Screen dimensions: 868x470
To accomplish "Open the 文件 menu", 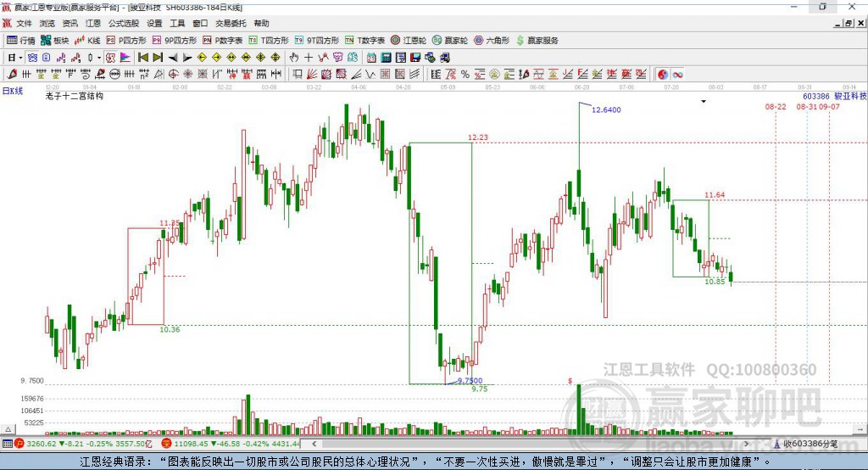I will [x=24, y=23].
